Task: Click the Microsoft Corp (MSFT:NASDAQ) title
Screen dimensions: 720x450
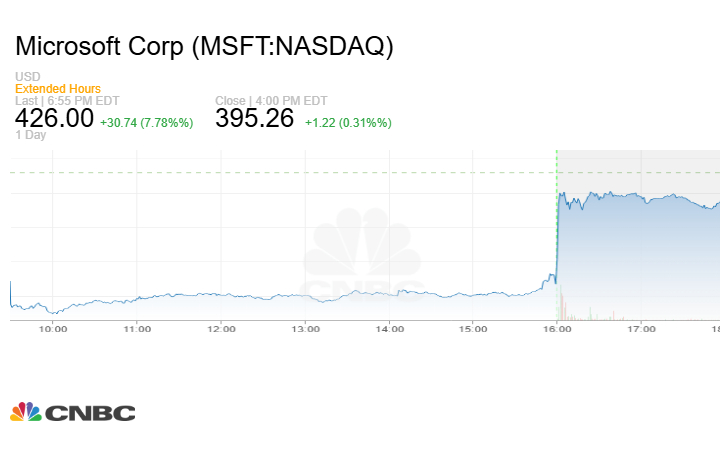Action: pos(204,47)
